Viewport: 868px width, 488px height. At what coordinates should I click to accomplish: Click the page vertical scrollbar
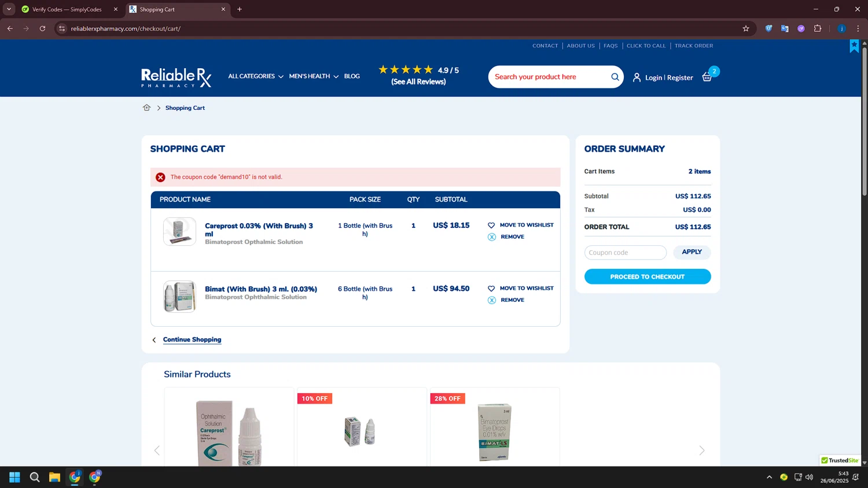[x=865, y=121]
